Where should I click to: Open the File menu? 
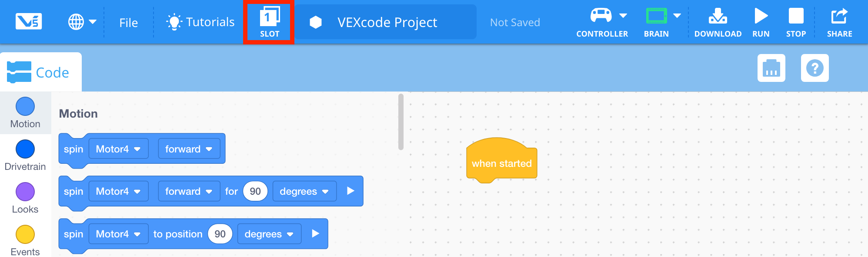click(x=128, y=22)
